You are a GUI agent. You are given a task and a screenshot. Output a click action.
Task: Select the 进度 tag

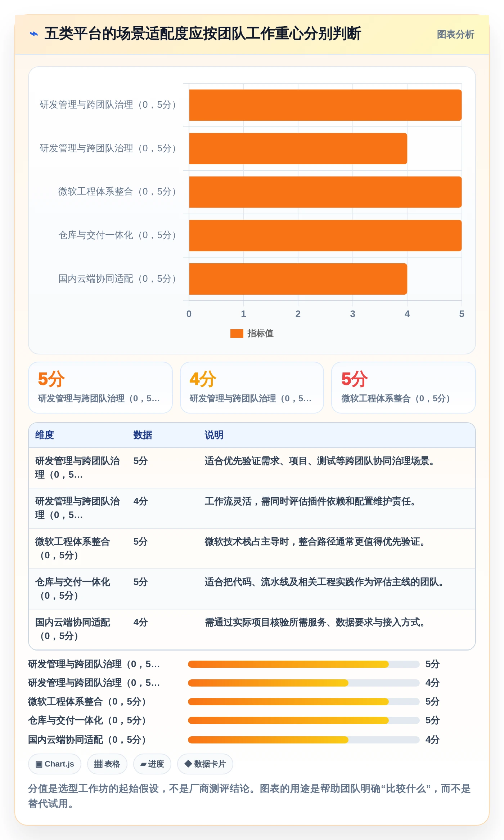[152, 764]
